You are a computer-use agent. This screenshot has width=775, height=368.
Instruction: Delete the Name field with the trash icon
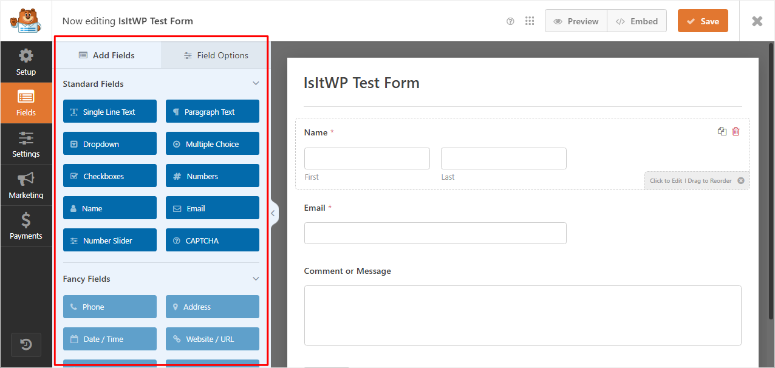point(735,132)
